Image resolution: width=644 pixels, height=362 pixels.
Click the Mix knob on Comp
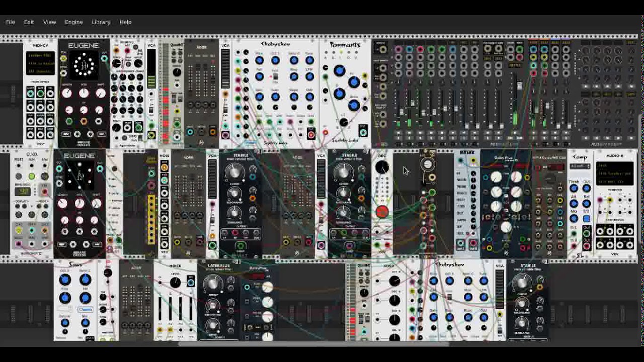coord(574,219)
